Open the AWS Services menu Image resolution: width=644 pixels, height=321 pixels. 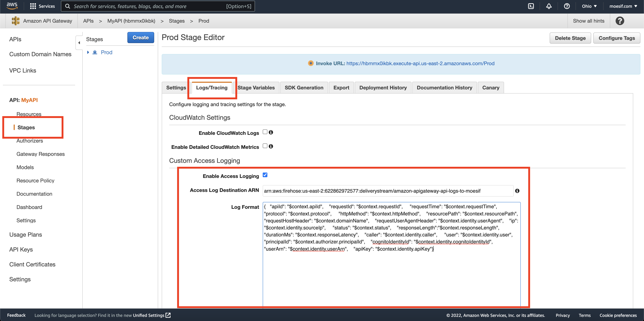42,6
